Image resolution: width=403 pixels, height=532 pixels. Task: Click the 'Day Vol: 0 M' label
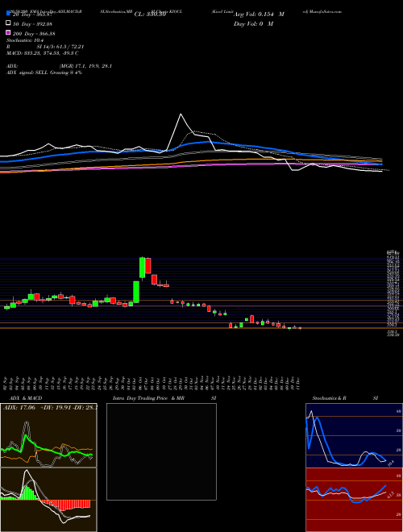coord(253,23)
